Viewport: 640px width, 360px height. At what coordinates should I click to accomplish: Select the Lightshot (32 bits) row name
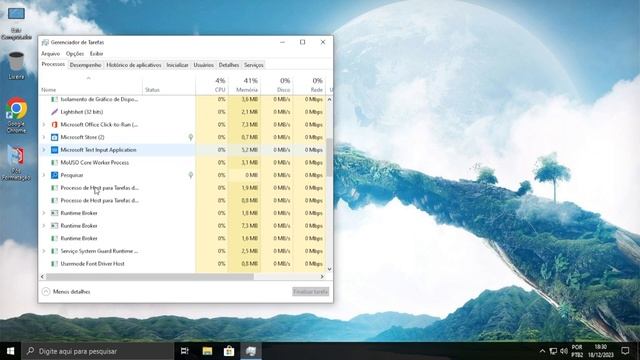click(x=82, y=112)
